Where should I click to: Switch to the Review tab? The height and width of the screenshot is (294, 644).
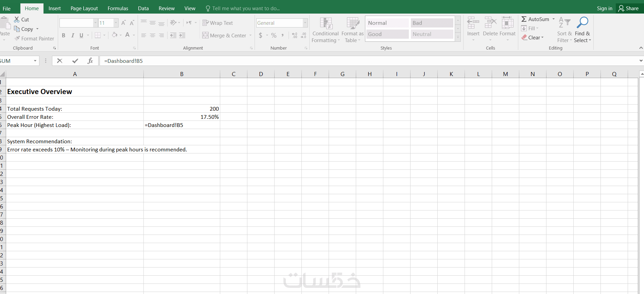click(x=167, y=8)
